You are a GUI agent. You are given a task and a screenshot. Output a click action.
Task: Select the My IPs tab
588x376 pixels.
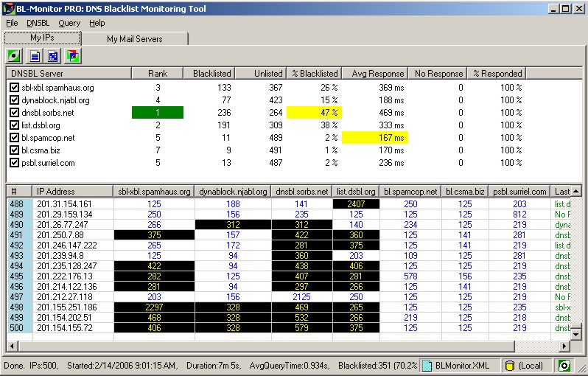point(42,38)
